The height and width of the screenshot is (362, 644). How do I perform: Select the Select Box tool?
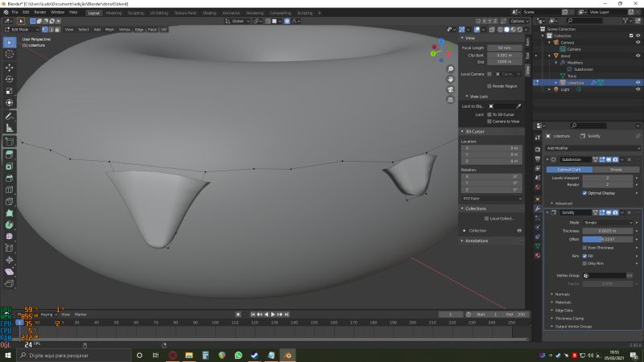[10, 43]
